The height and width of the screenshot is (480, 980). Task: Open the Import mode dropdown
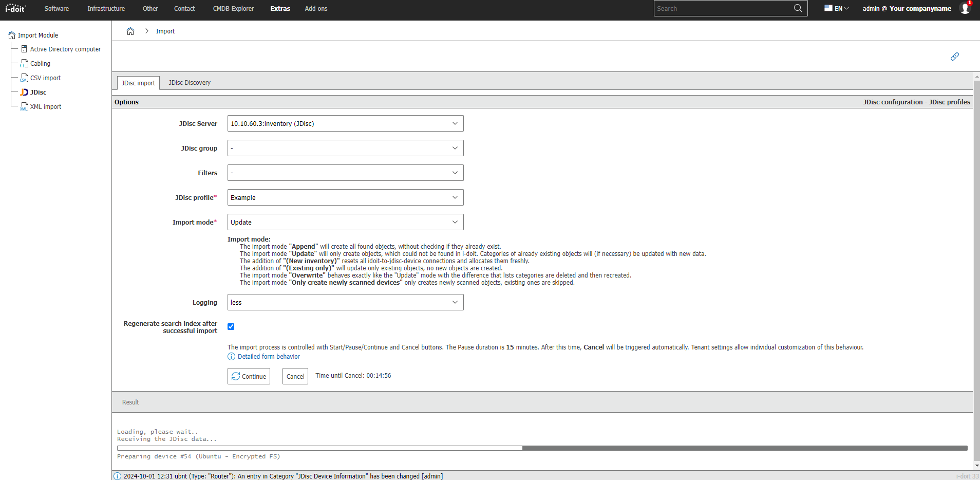pyautogui.click(x=346, y=222)
